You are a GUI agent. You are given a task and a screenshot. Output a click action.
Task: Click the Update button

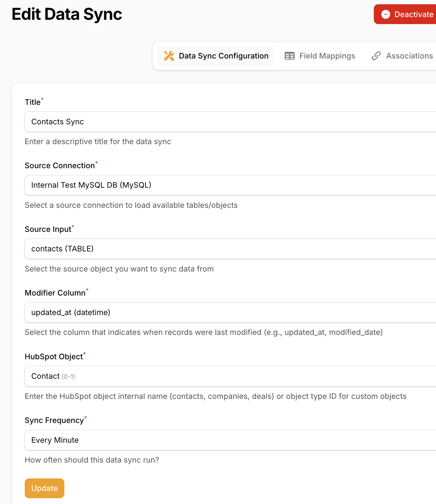(45, 488)
